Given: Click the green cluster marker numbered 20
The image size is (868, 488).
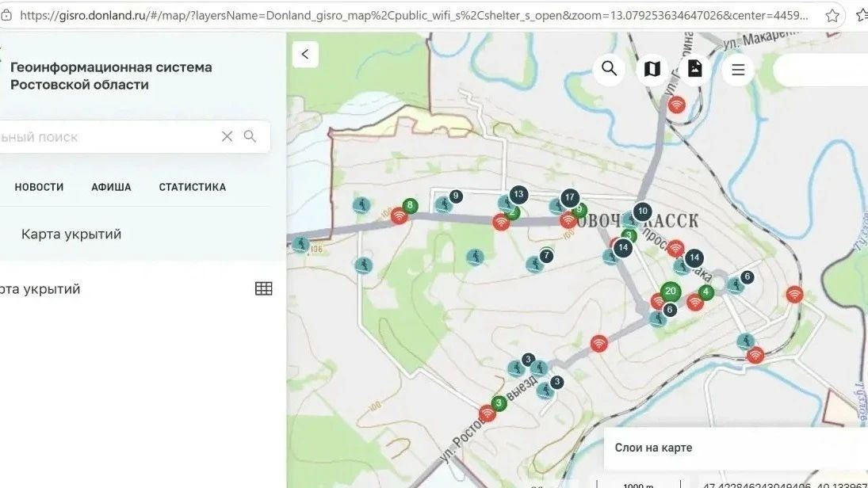Looking at the screenshot, I should coord(671,291).
